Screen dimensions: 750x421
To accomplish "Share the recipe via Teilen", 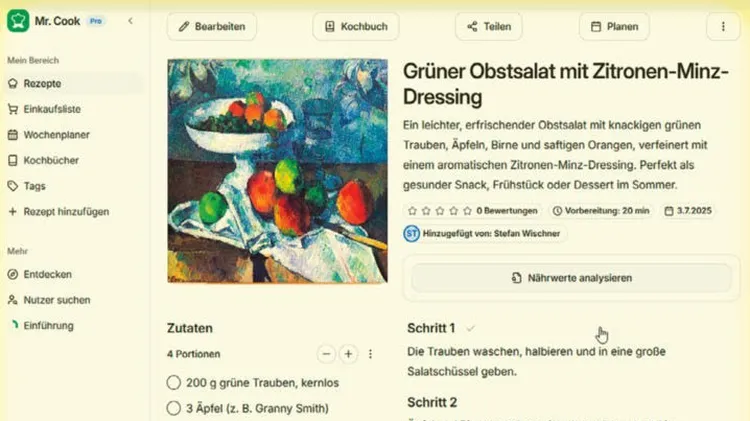I will tap(488, 27).
